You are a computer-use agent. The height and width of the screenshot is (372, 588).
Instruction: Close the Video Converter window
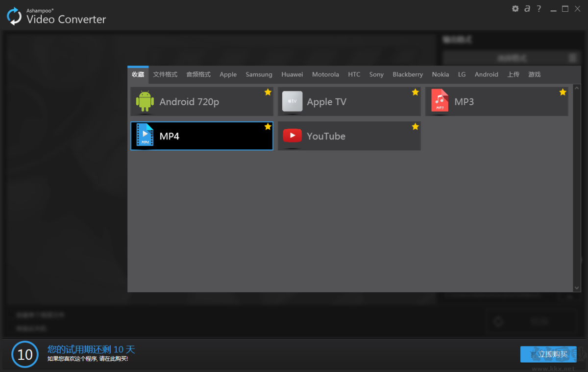click(x=577, y=9)
